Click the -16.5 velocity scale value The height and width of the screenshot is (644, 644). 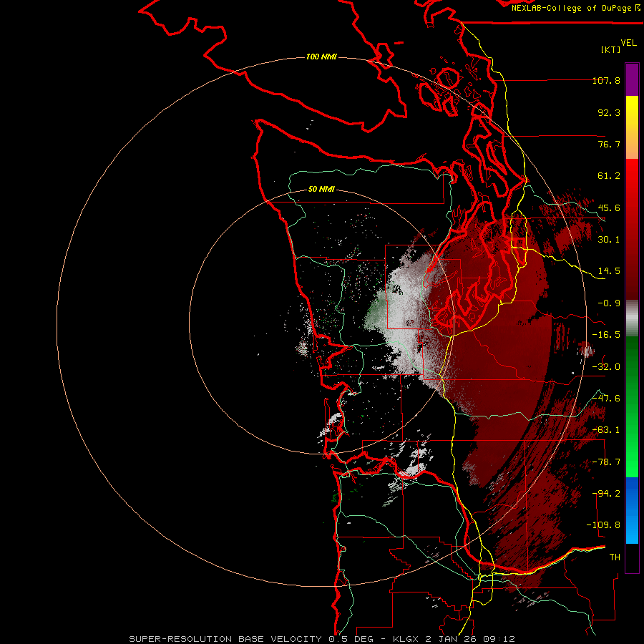click(x=606, y=335)
